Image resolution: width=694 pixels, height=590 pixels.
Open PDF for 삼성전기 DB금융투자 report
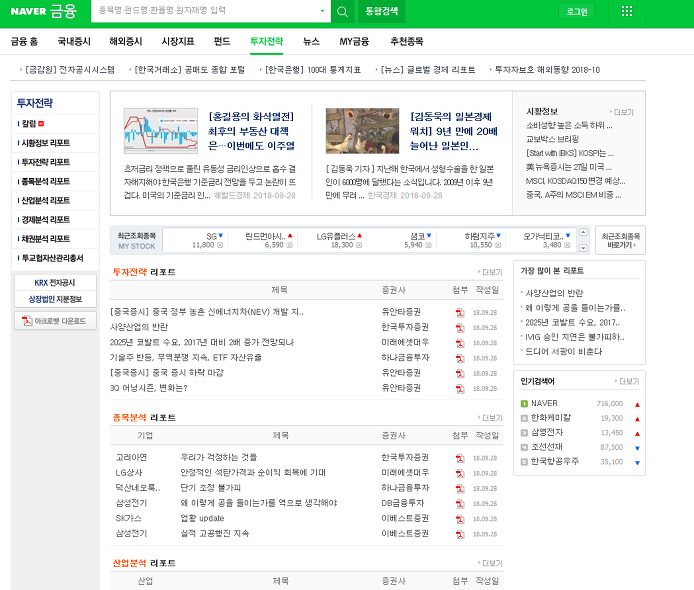pyautogui.click(x=460, y=504)
